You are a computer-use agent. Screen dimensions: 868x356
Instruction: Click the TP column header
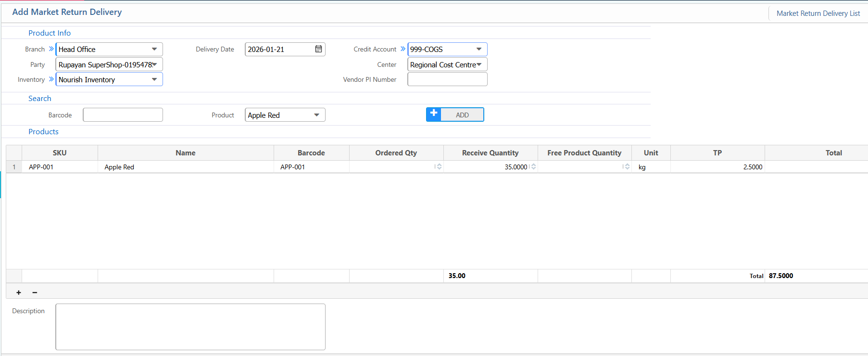pos(717,153)
